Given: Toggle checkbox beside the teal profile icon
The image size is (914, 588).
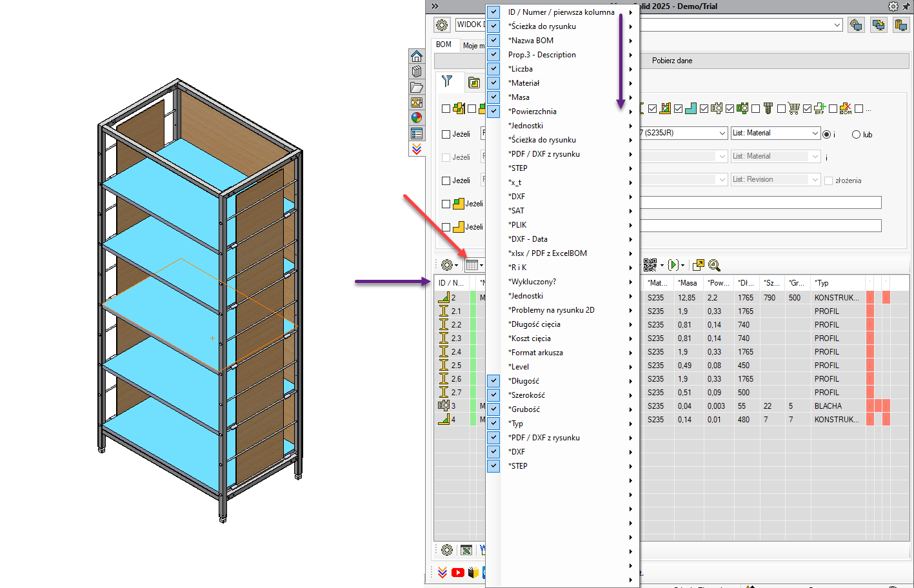Looking at the screenshot, I should [679, 109].
